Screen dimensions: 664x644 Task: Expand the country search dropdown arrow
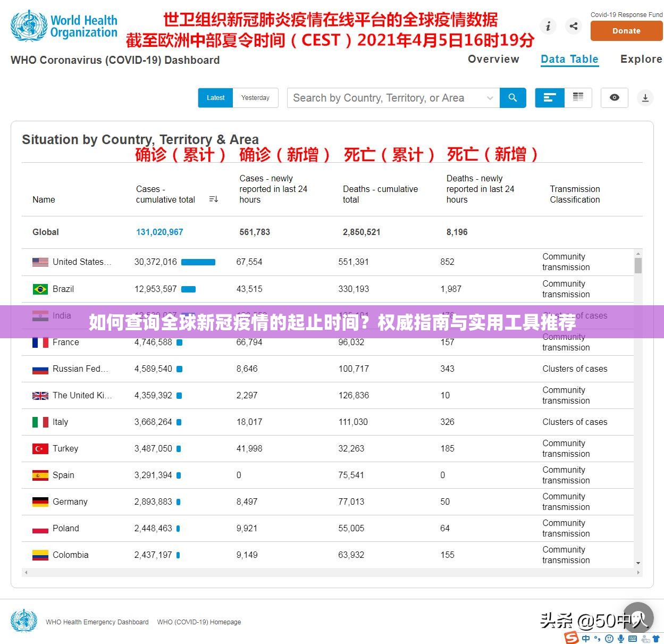click(x=490, y=98)
